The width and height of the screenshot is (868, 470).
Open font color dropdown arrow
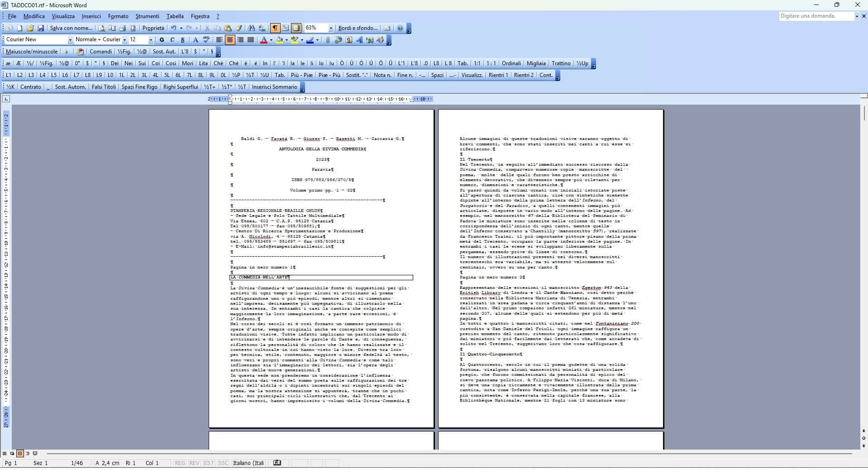[271, 40]
